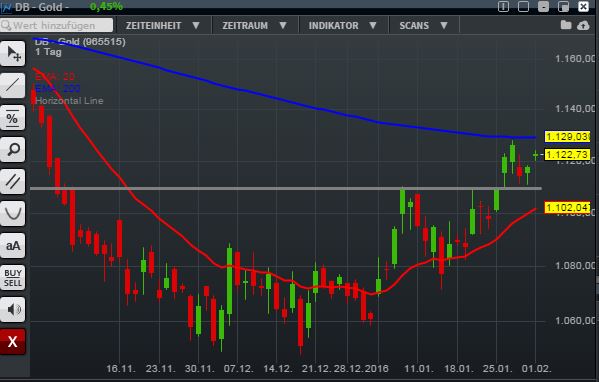The width and height of the screenshot is (599, 382).
Task: Select the parallel channel lines tool
Action: 13,181
